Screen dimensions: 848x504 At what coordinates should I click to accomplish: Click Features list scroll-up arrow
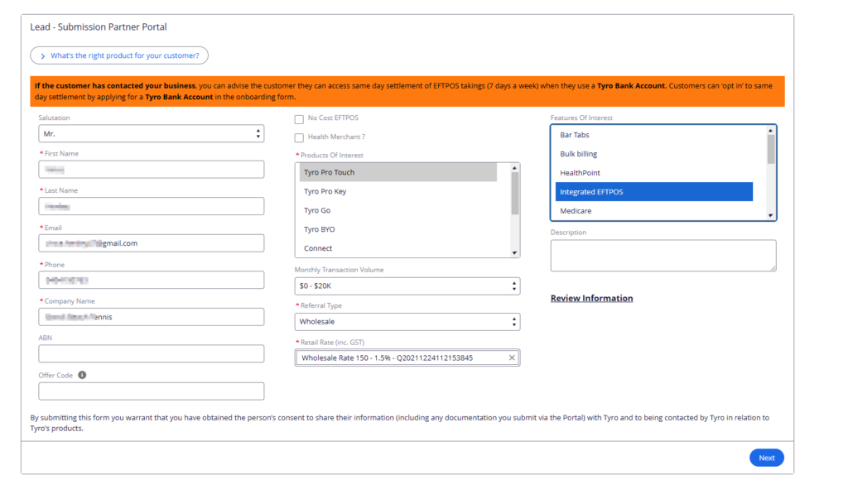pyautogui.click(x=771, y=131)
